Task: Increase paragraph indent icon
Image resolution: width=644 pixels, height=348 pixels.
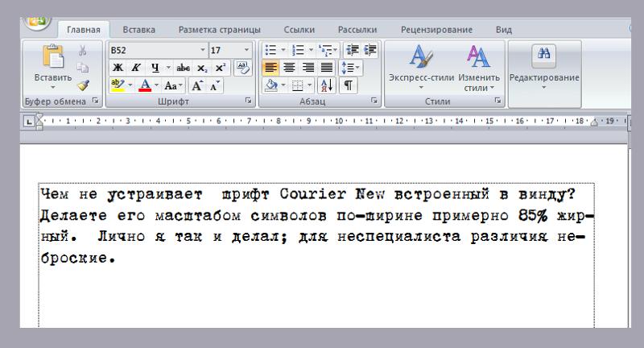Action: pyautogui.click(x=370, y=50)
